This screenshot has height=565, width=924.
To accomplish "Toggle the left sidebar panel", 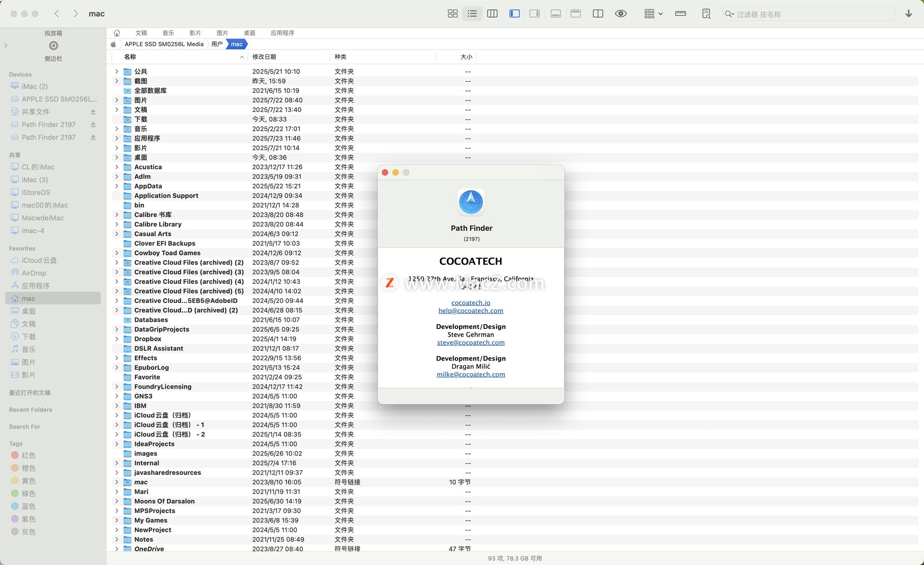I will click(514, 14).
